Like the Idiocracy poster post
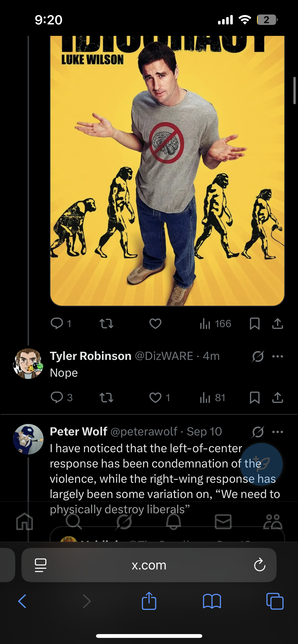The width and height of the screenshot is (298, 644). point(155,324)
